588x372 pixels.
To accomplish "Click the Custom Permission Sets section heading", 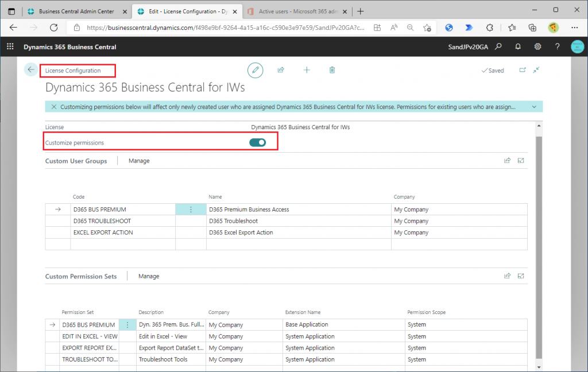I will coord(81,276).
